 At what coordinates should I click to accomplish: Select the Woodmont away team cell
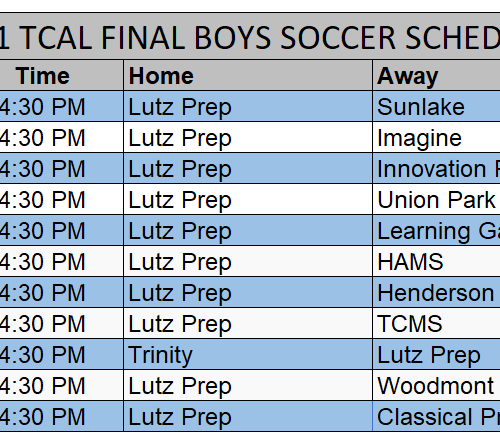click(436, 386)
